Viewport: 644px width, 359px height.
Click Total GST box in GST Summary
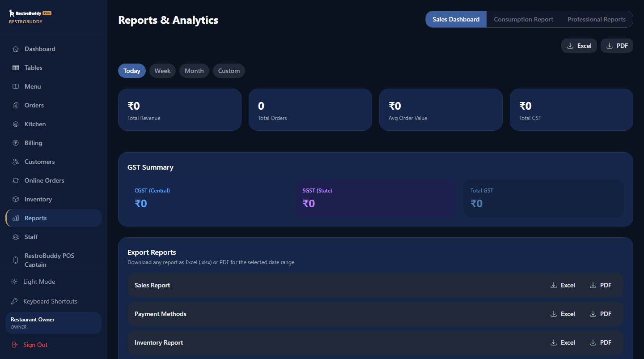click(543, 198)
